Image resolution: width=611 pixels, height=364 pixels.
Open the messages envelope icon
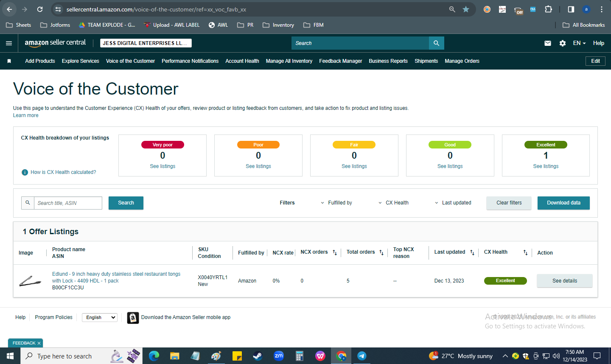click(x=548, y=43)
